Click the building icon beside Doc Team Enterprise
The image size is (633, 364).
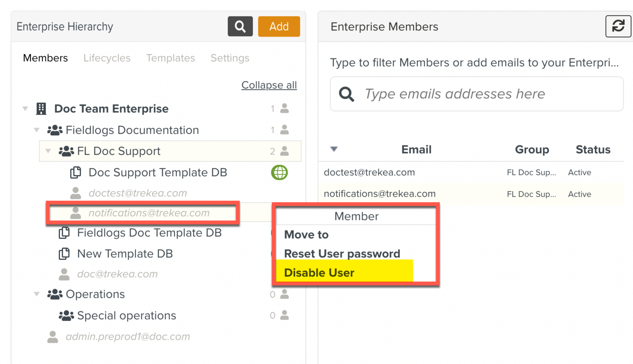point(41,109)
